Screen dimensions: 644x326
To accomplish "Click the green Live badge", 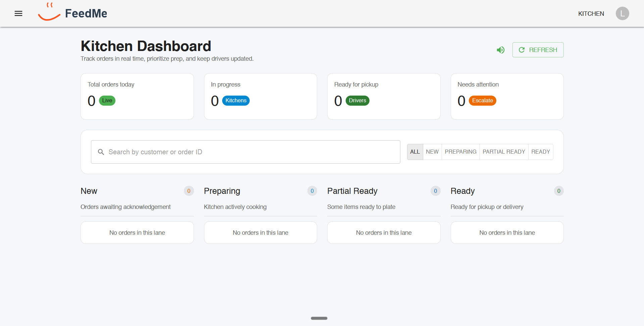I will click(107, 101).
